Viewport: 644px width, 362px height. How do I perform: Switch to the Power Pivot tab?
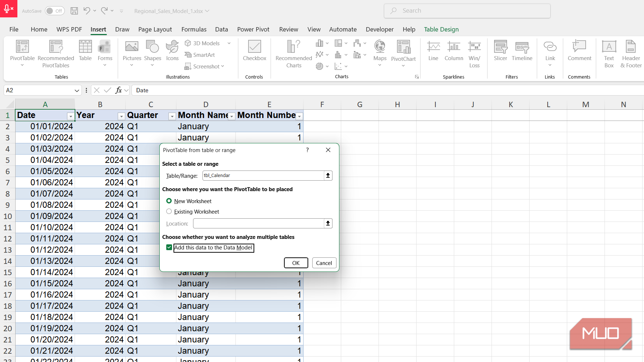[x=253, y=29]
